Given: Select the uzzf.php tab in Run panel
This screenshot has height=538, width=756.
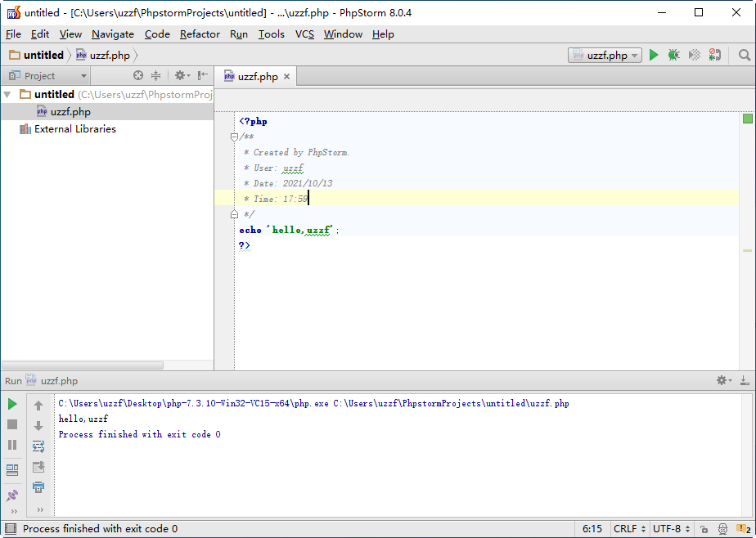Looking at the screenshot, I should 52,380.
